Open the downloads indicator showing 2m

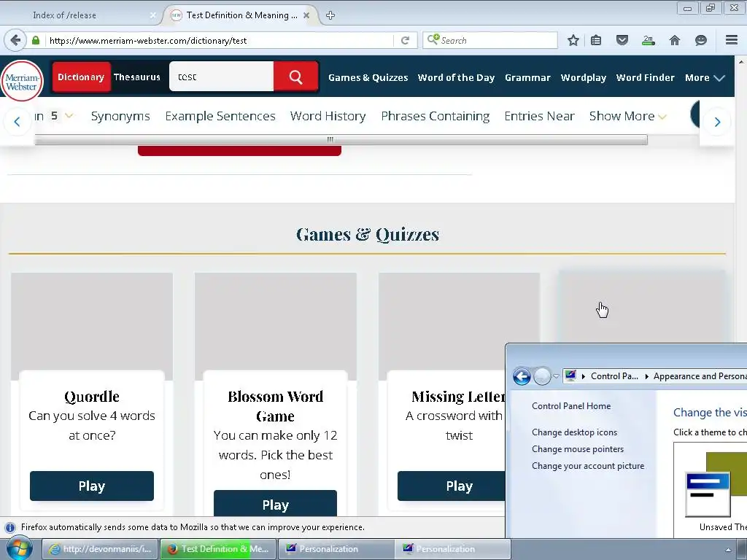tap(648, 41)
